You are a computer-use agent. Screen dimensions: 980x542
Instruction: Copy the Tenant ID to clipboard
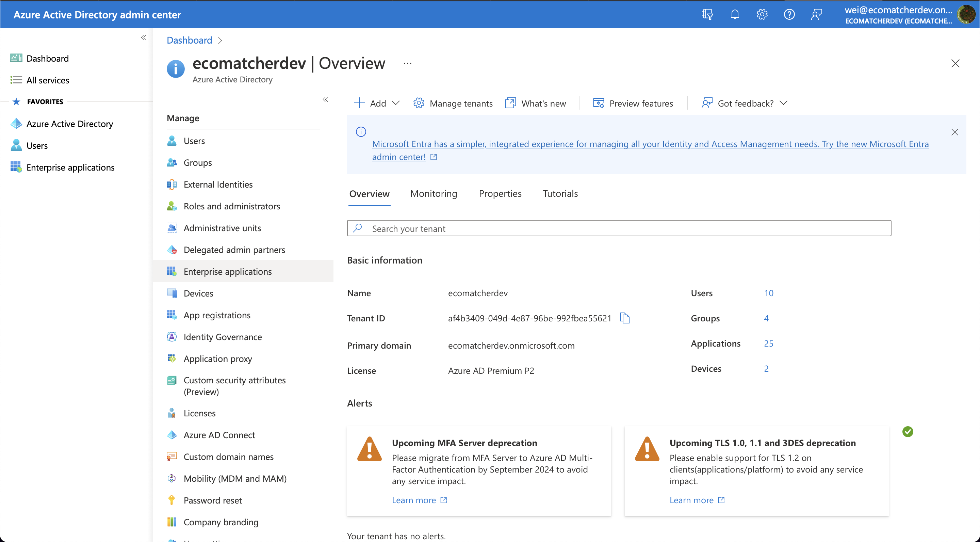(624, 318)
